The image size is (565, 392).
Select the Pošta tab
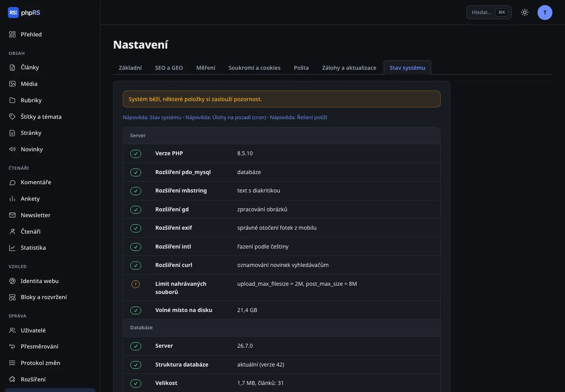301,68
